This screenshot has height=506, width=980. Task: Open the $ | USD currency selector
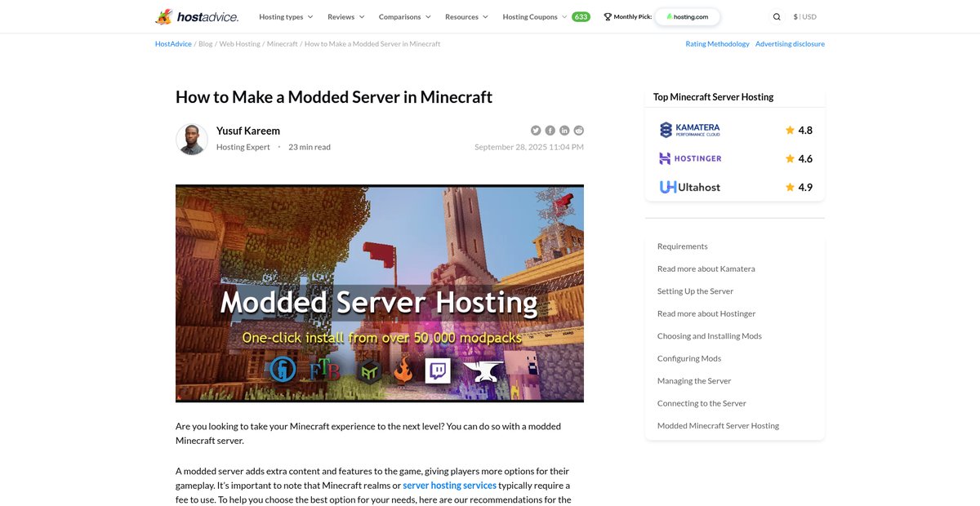pyautogui.click(x=804, y=16)
